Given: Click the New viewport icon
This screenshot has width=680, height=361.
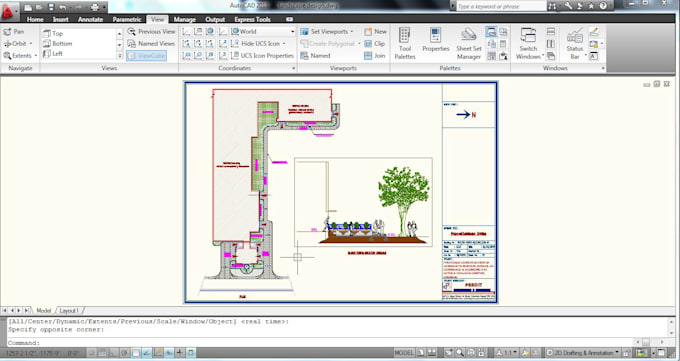Looking at the screenshot, I should (x=375, y=32).
